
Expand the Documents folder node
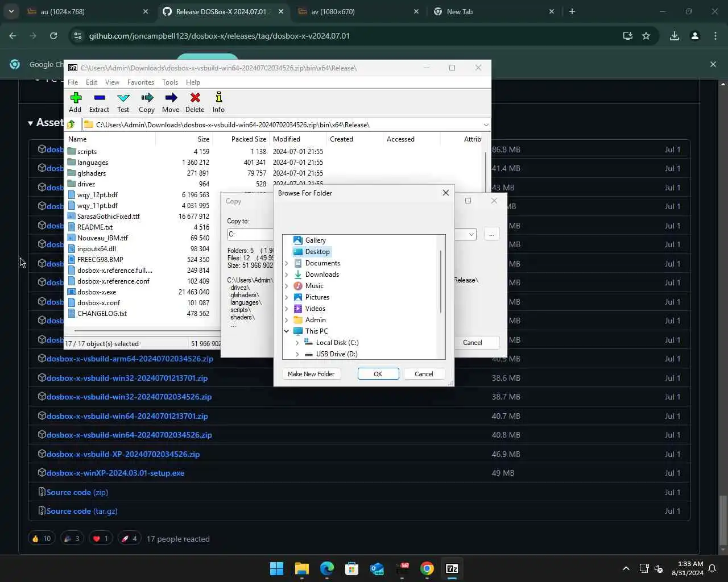pyautogui.click(x=287, y=263)
